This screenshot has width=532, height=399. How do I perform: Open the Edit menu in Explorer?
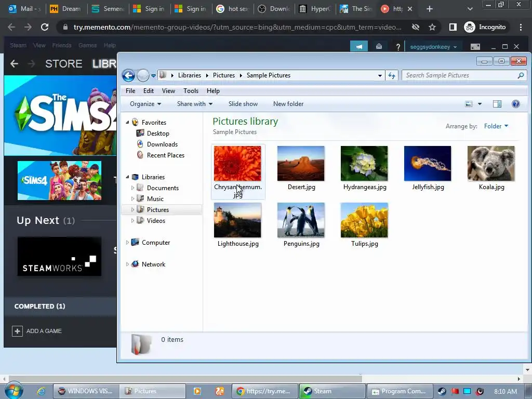click(148, 90)
